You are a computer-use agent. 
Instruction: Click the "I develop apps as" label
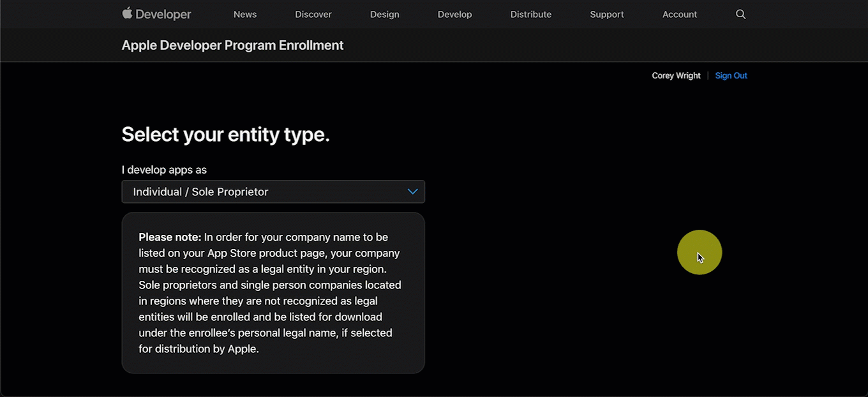click(x=164, y=170)
